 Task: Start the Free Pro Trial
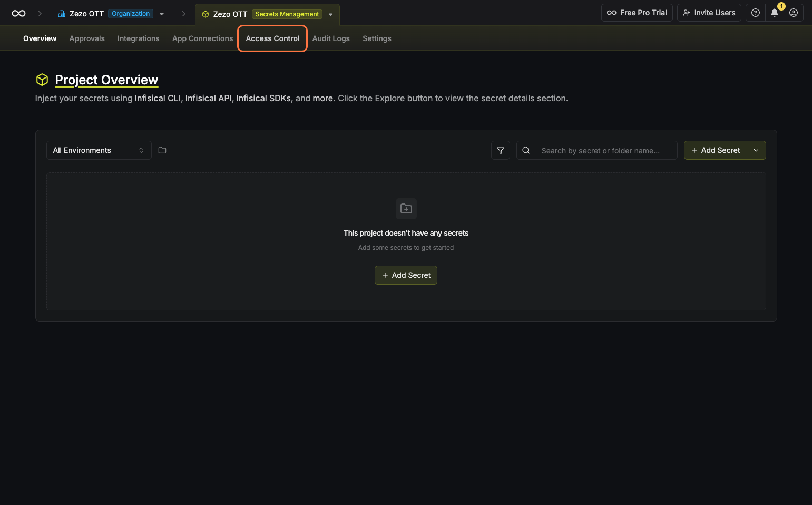637,13
